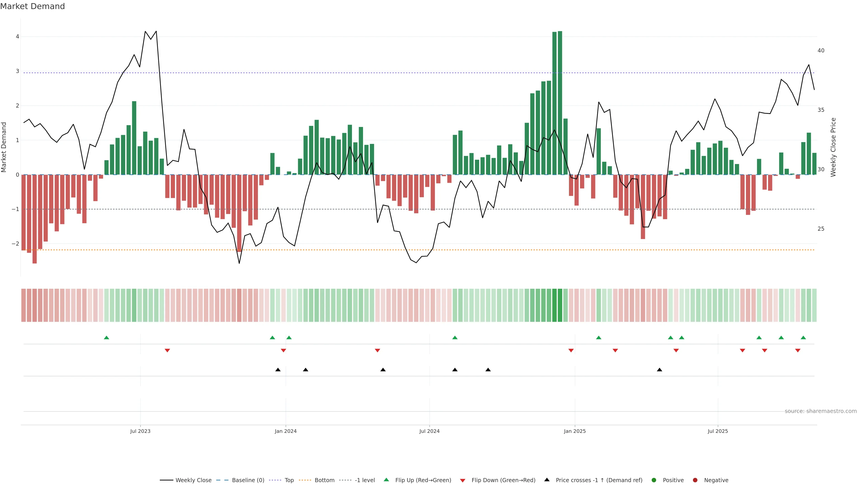The width and height of the screenshot is (868, 488).
Task: Click the rightmost red flip-down triangle marker
Action: pyautogui.click(x=797, y=351)
